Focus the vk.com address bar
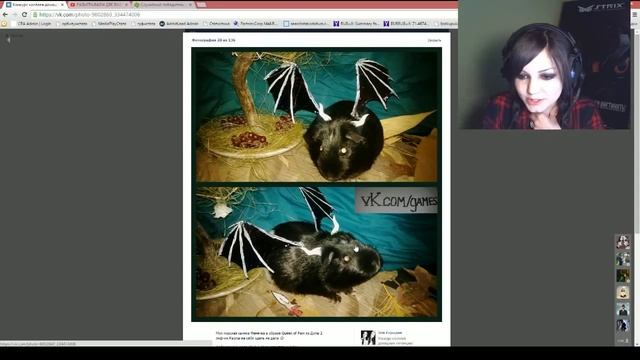 point(243,14)
